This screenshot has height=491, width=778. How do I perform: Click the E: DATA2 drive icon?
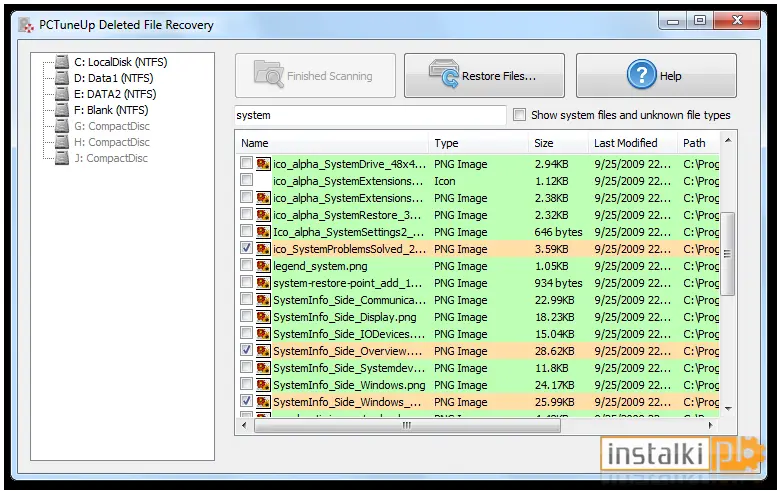tap(62, 94)
